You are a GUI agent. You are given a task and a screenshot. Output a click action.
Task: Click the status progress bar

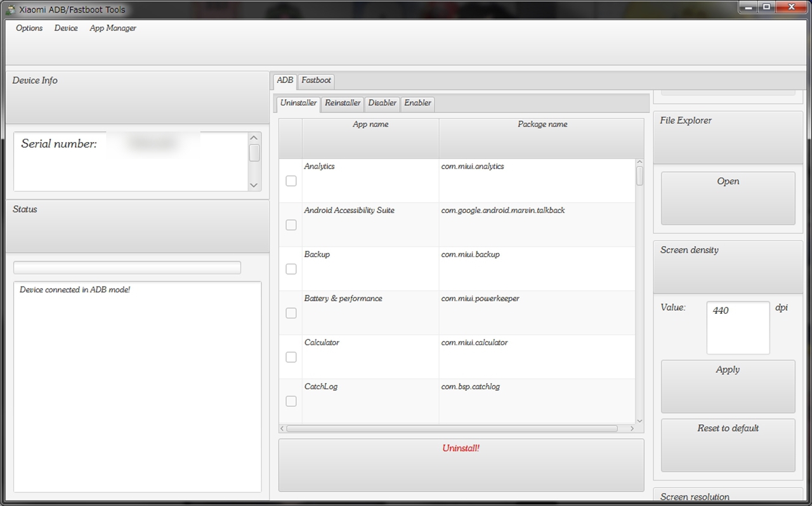point(127,268)
